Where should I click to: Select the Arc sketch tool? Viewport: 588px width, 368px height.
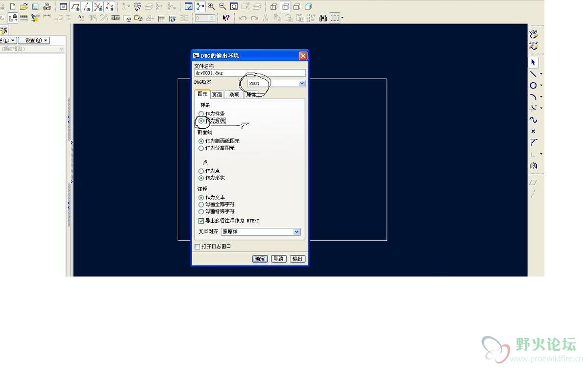533,97
